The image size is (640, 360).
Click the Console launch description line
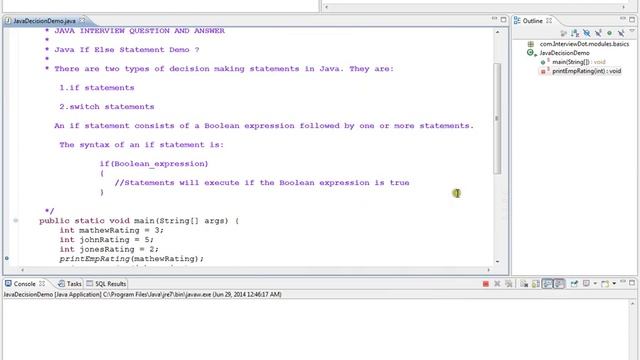142,294
